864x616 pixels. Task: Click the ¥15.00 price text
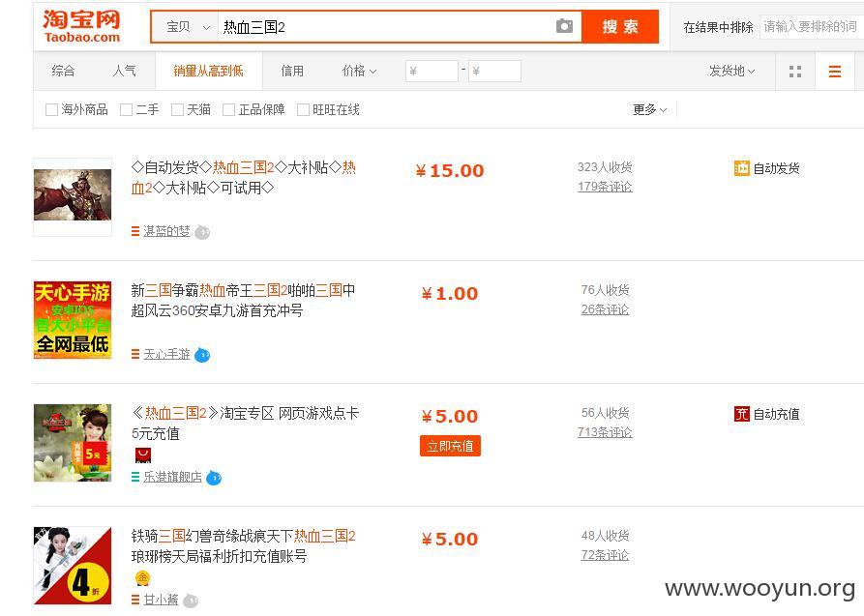(450, 171)
